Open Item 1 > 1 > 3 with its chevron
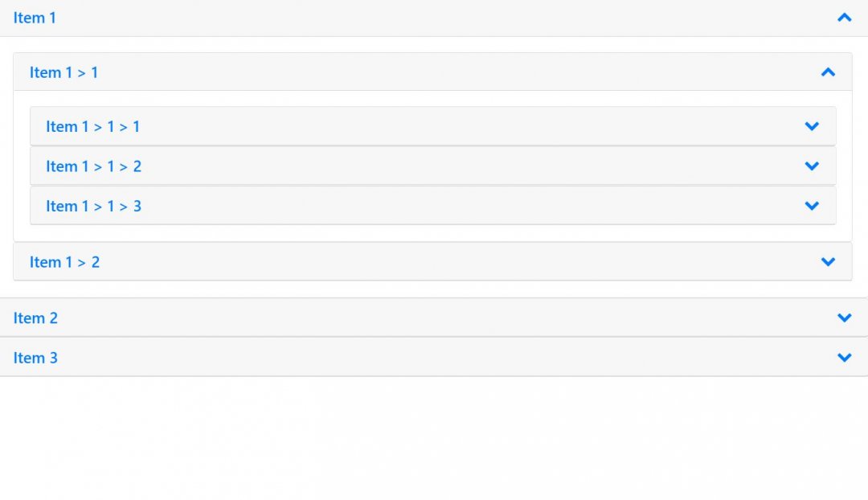The height and width of the screenshot is (500, 868). tap(812, 206)
